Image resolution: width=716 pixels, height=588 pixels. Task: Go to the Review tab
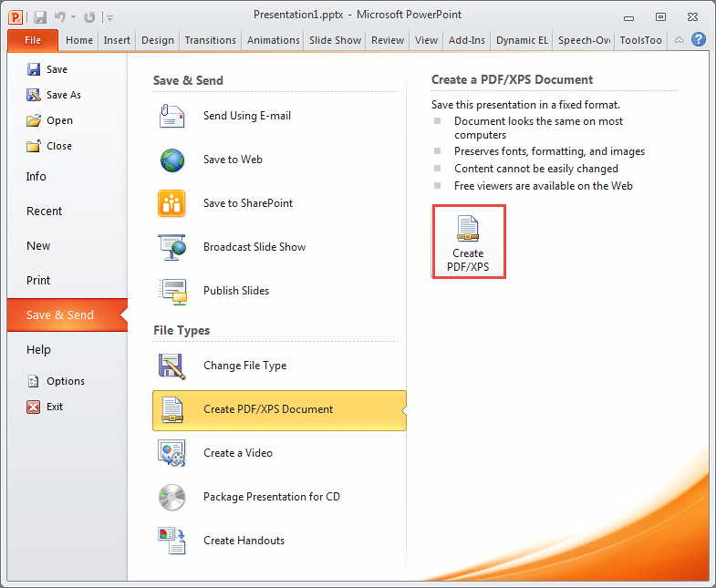(388, 40)
